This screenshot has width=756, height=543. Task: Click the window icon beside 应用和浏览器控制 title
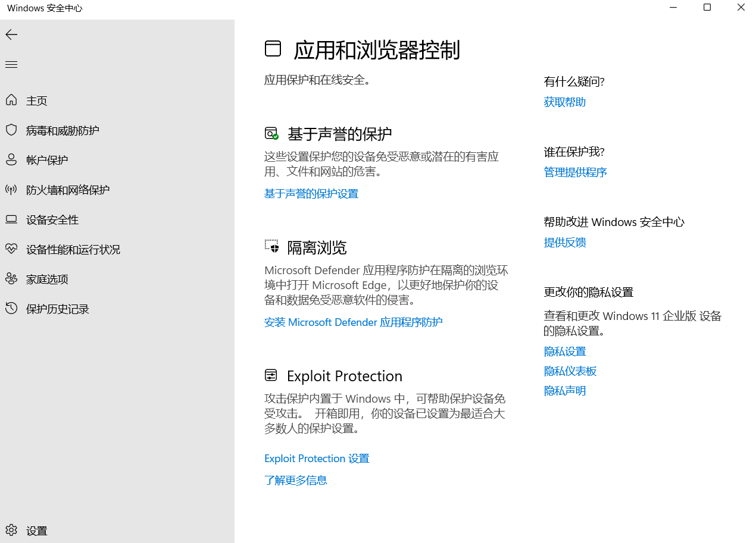[x=273, y=49]
